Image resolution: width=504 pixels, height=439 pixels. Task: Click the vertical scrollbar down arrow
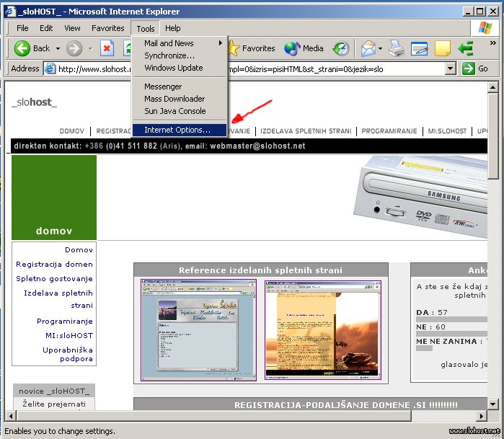(x=492, y=404)
